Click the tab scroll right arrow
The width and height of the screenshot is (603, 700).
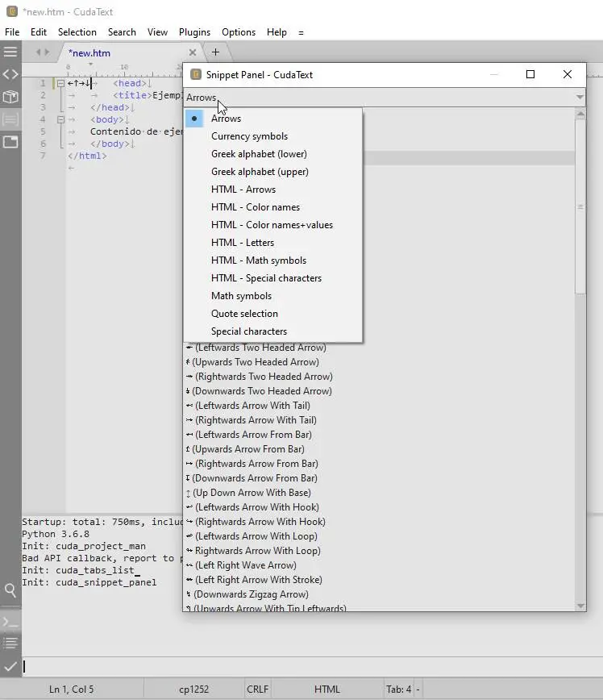pyautogui.click(x=47, y=52)
